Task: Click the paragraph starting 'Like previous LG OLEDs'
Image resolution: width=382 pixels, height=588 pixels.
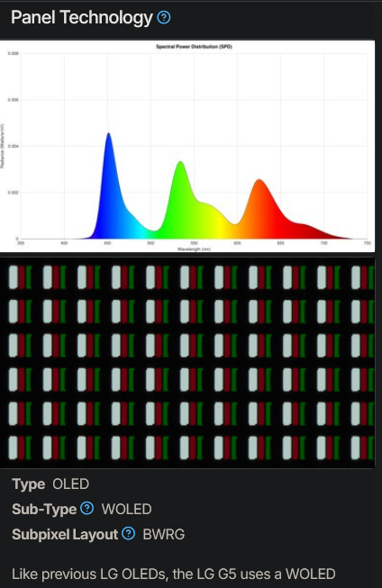Action: pyautogui.click(x=174, y=574)
